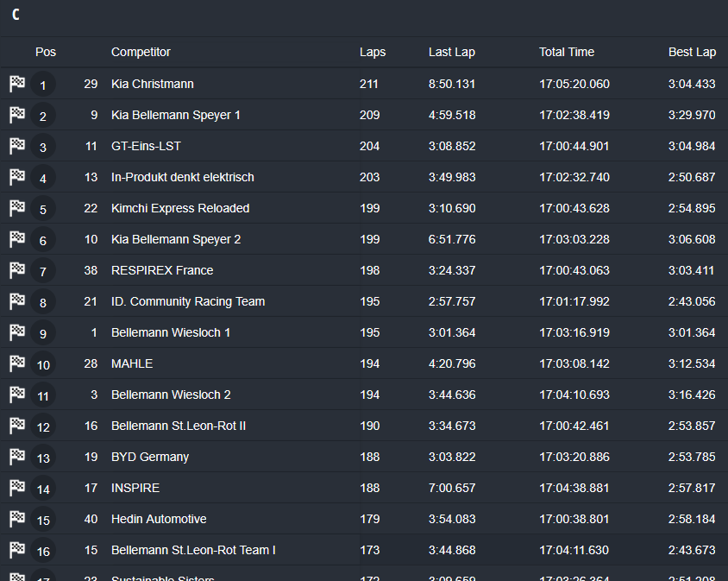728x581 pixels.
Task: Sort by the Pos column header
Action: [46, 52]
